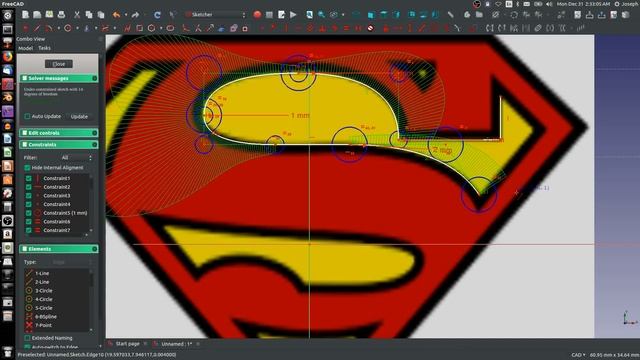Select the circle drawing tool
Viewport: 640px width, 360px height.
(68, 28)
